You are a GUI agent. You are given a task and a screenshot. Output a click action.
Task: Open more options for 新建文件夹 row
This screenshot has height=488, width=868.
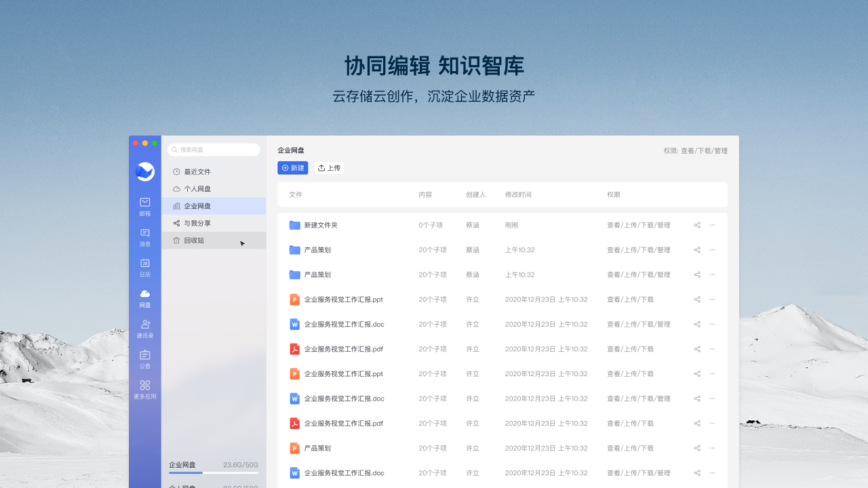[x=712, y=225]
